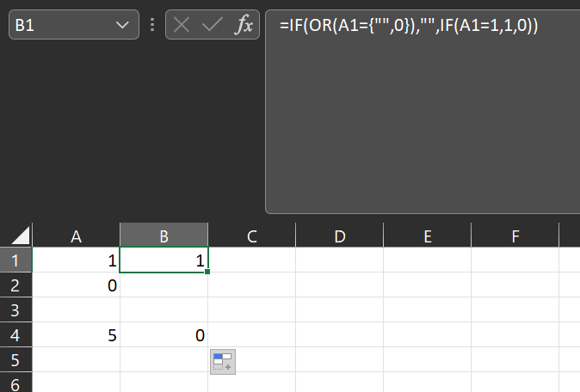Select column F header
580x392 pixels.
pyautogui.click(x=515, y=236)
